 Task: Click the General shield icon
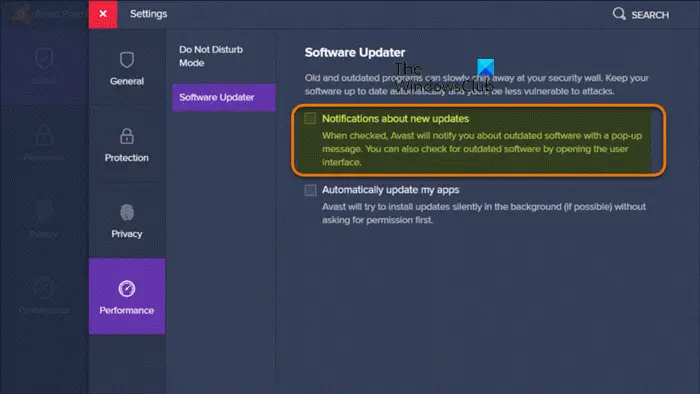(x=127, y=60)
